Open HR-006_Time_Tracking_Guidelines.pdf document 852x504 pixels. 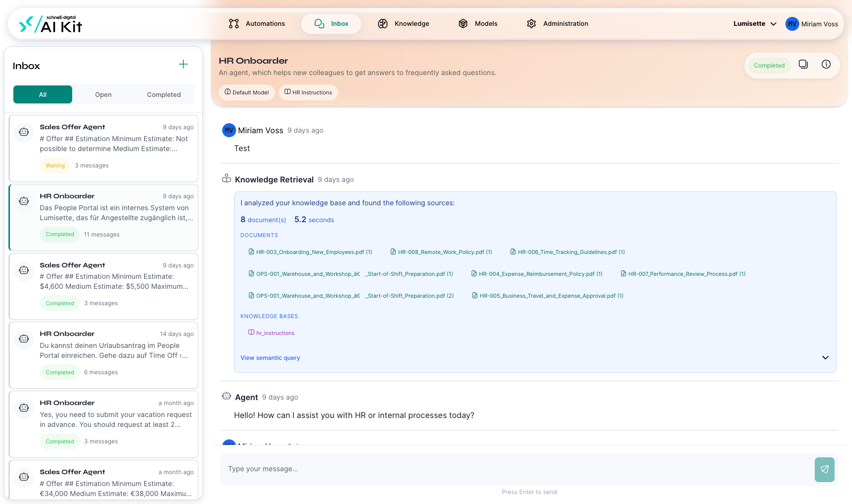[x=568, y=252]
